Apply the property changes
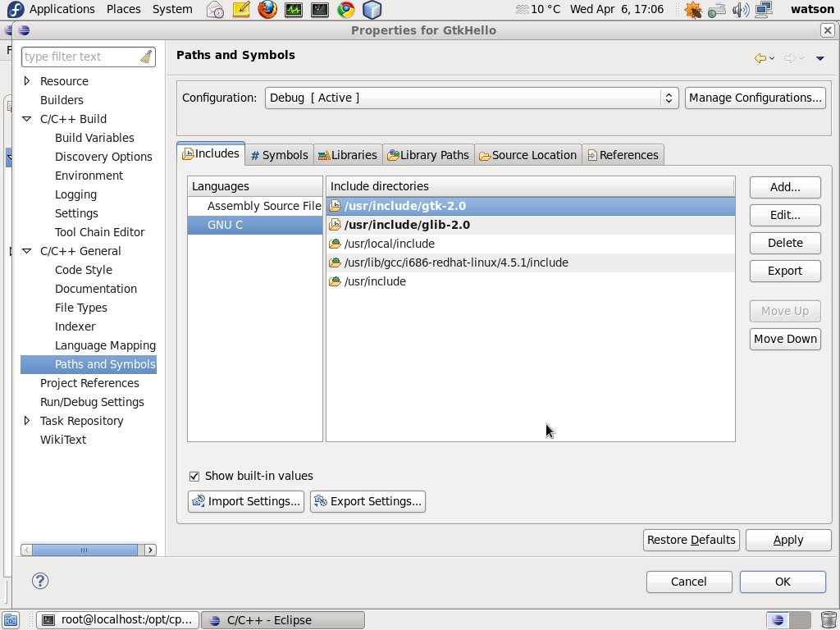The width and height of the screenshot is (840, 630). click(x=788, y=540)
